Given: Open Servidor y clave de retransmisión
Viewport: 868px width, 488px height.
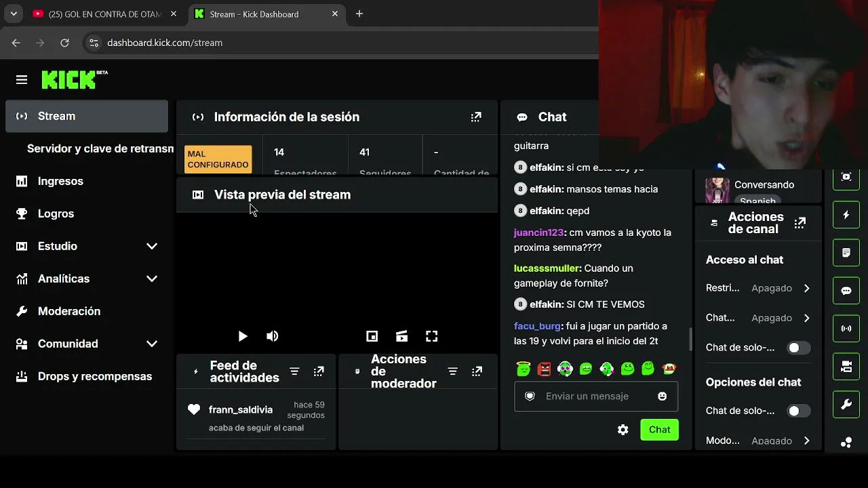Looking at the screenshot, I should (100, 148).
